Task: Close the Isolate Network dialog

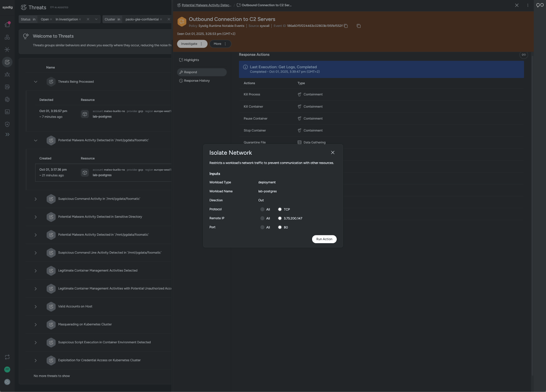Action: [x=333, y=153]
